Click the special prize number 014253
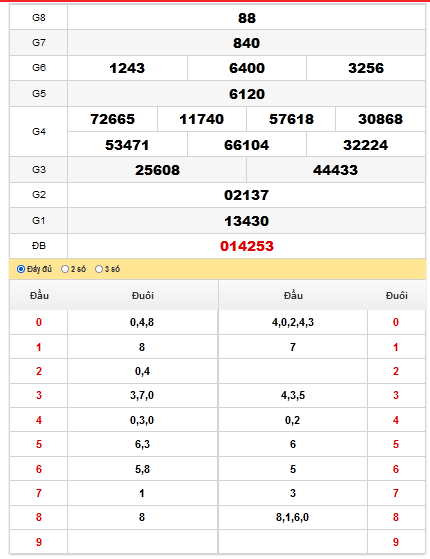Image resolution: width=430 pixels, height=559 pixels. 247,246
